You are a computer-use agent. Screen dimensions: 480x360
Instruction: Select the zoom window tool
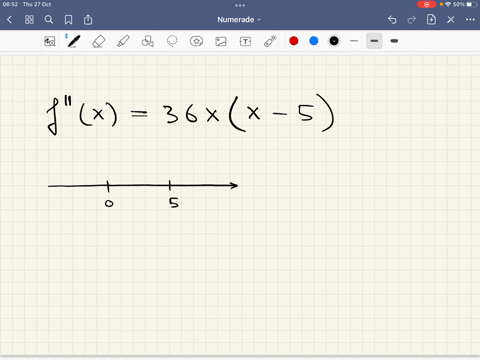(x=50, y=41)
